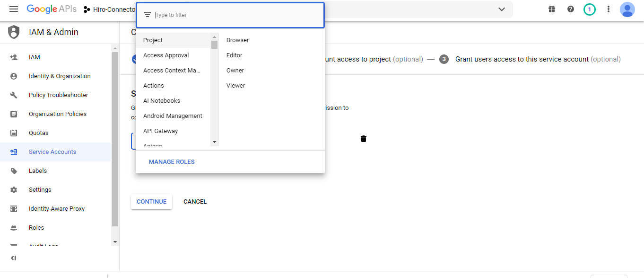Select the Android Management category

[x=174, y=116]
